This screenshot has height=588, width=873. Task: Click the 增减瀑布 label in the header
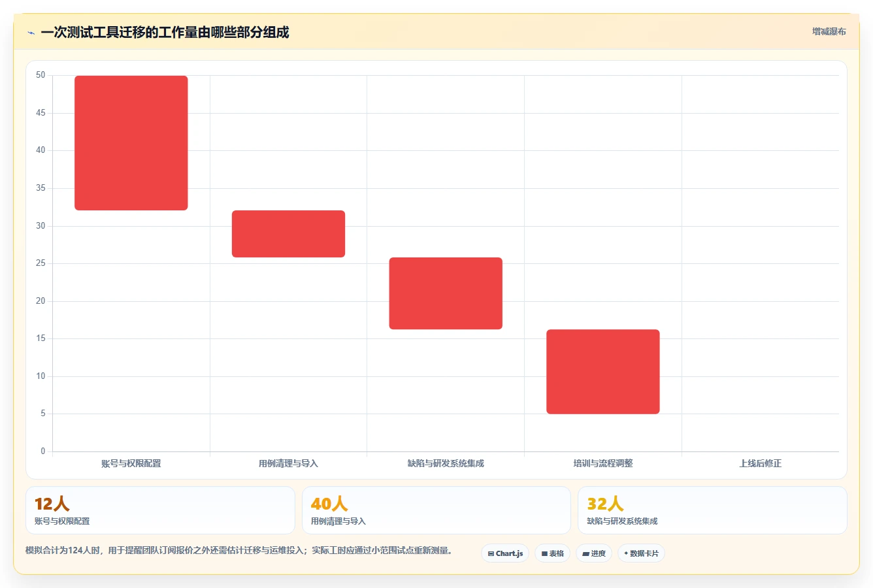[x=829, y=31]
